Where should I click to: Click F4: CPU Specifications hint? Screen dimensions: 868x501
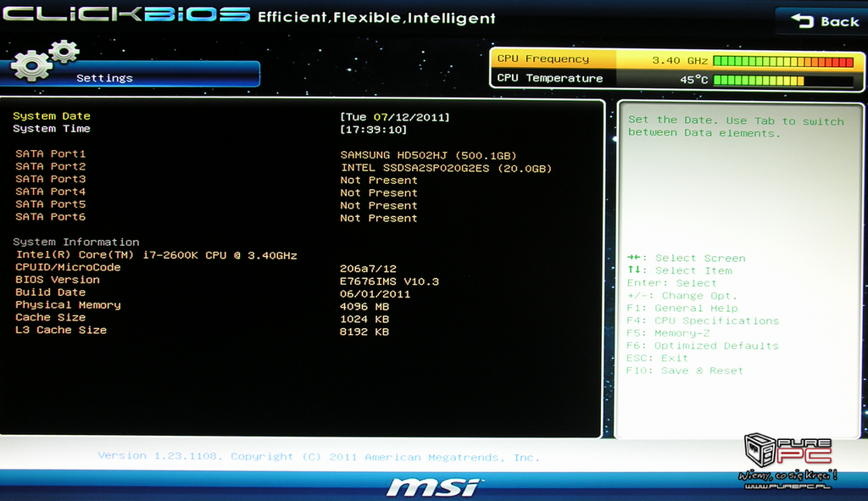point(703,321)
